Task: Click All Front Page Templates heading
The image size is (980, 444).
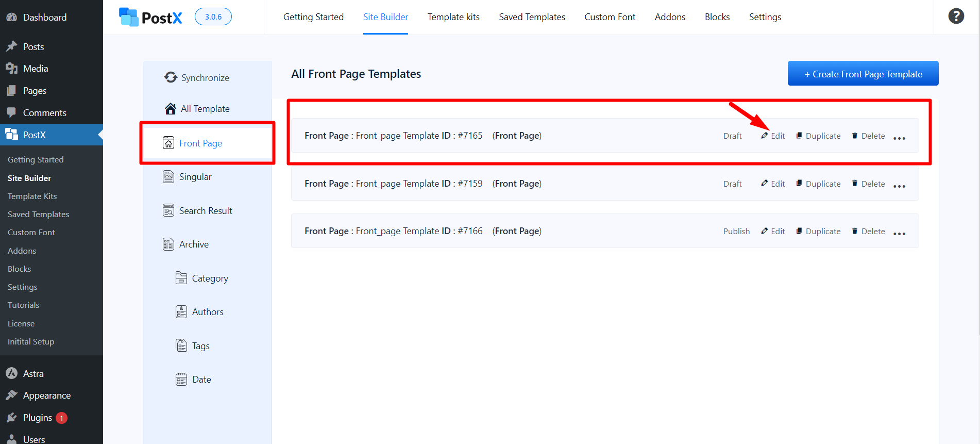Action: click(356, 74)
